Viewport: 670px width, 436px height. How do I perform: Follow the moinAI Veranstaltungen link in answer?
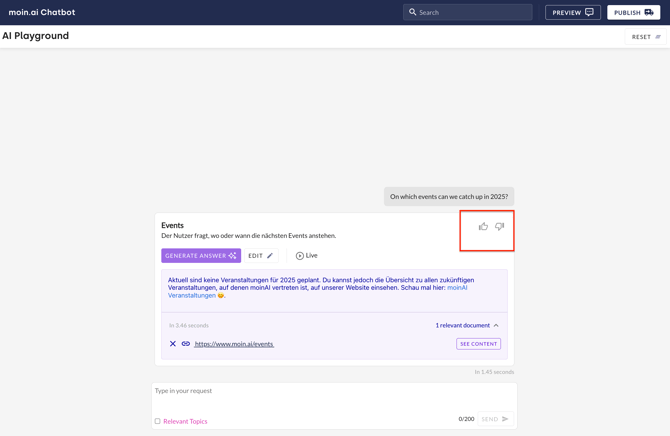click(192, 295)
